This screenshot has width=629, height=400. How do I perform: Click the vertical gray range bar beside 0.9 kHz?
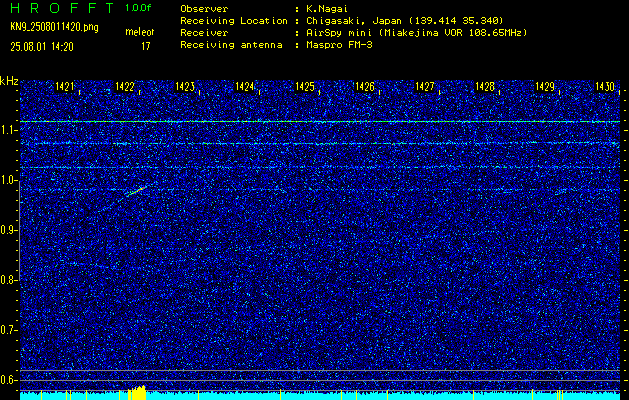(19, 231)
